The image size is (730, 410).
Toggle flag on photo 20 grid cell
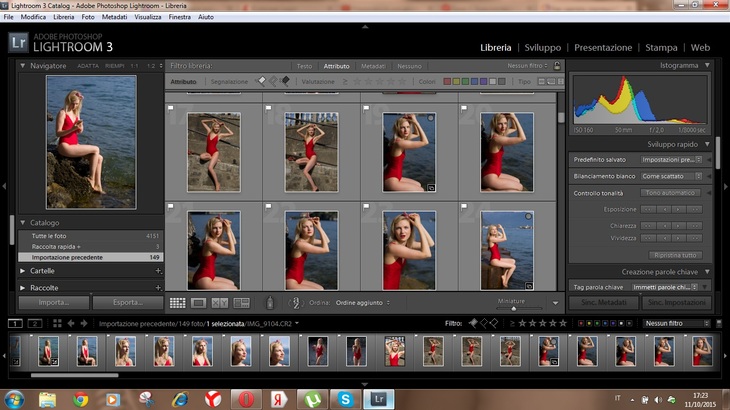click(x=464, y=108)
